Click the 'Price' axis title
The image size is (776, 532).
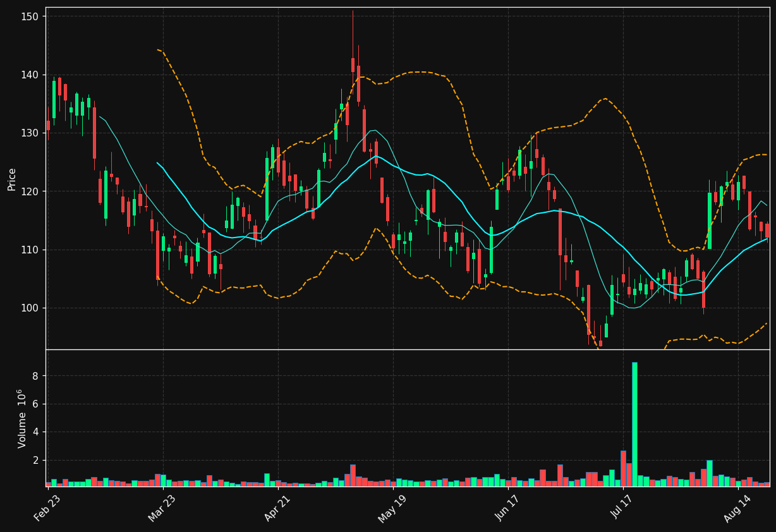(x=12, y=179)
